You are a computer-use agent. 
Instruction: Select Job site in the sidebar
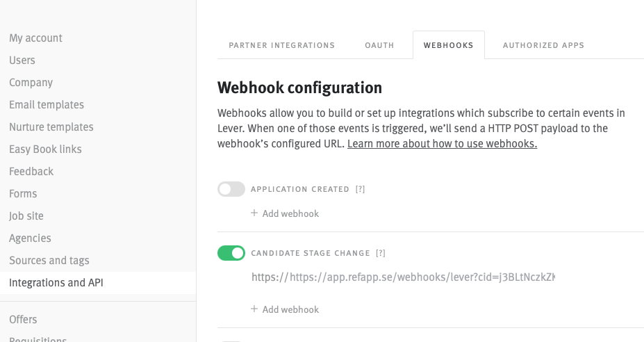point(26,216)
